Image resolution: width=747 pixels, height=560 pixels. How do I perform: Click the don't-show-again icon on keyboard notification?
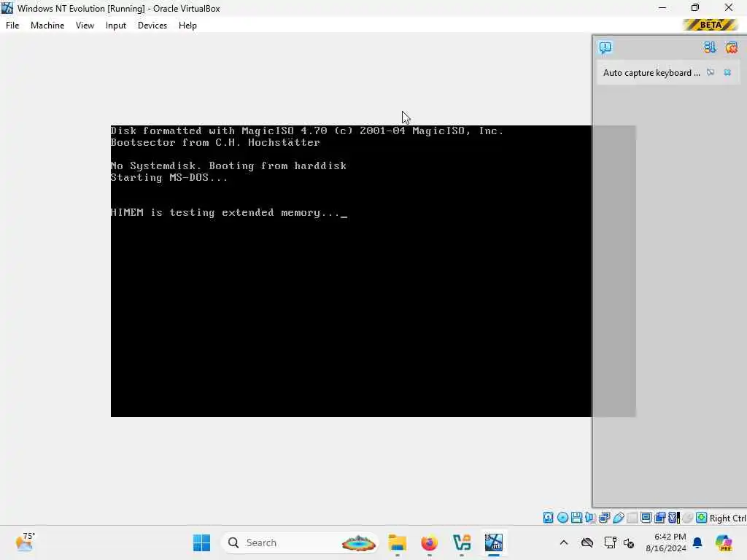click(x=711, y=72)
